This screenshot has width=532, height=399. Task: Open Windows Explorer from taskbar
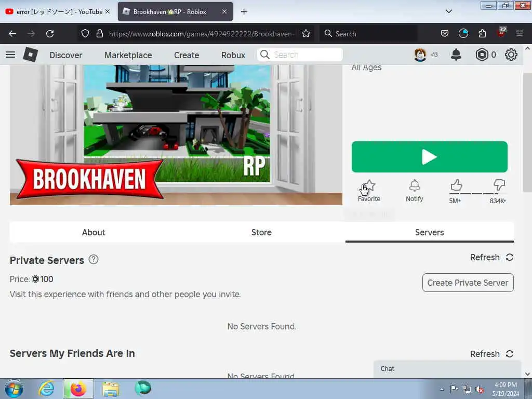pos(111,389)
